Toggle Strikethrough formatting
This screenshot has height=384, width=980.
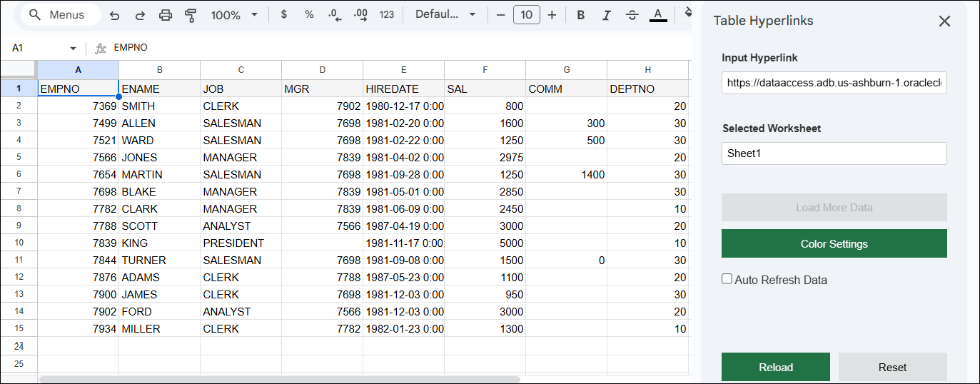[x=632, y=15]
